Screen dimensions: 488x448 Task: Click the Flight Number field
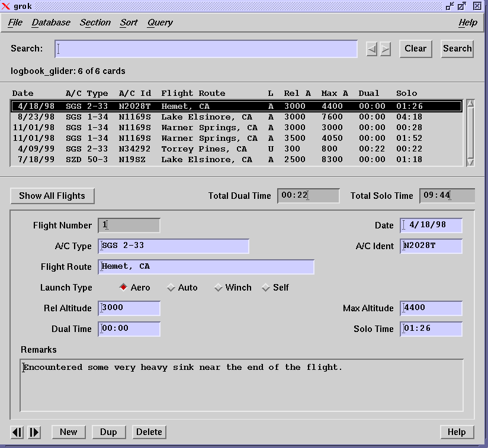click(x=129, y=225)
